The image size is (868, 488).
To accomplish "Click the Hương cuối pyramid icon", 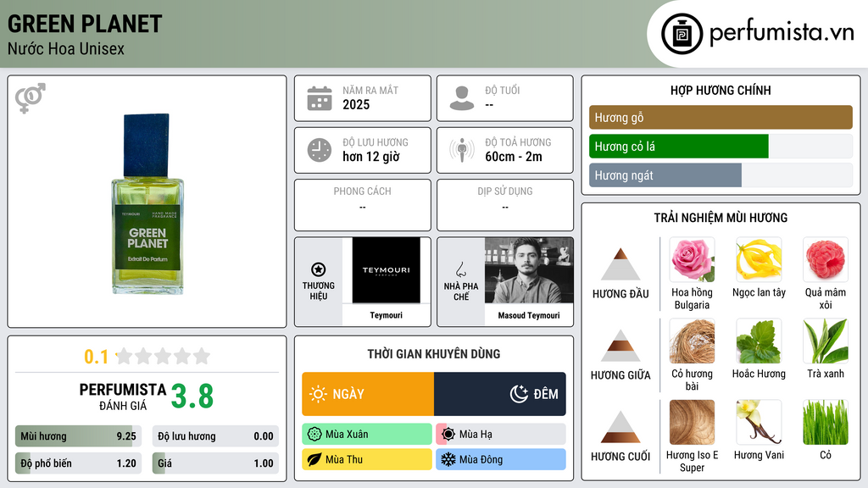I will click(x=620, y=427).
